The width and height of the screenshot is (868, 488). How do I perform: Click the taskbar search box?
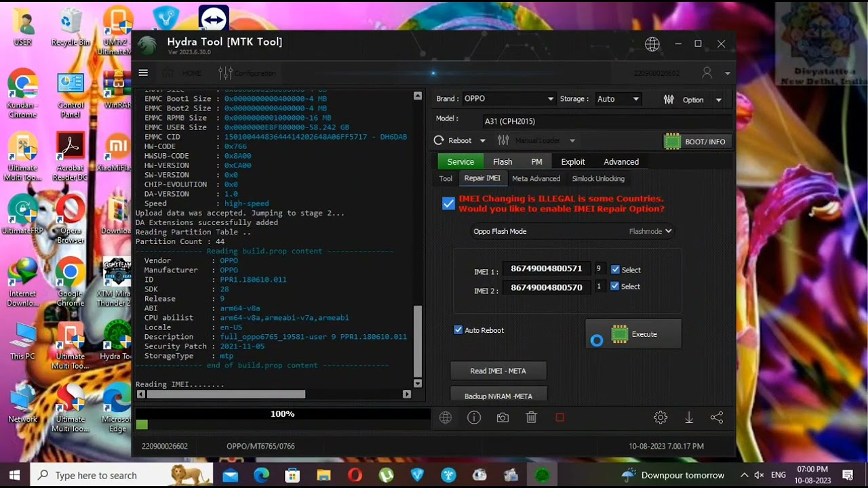pyautogui.click(x=122, y=475)
